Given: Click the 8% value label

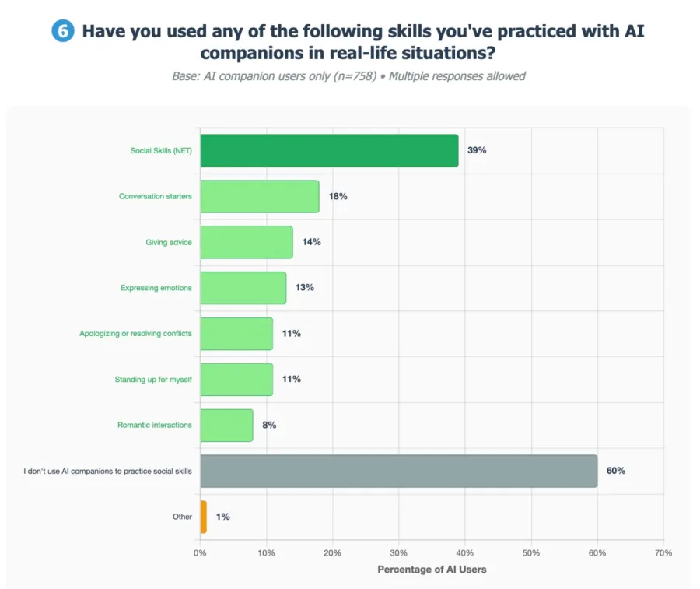Looking at the screenshot, I should click(269, 426).
